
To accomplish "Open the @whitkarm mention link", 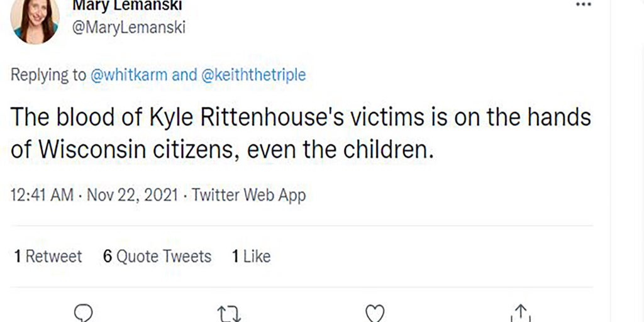I will pos(129,75).
